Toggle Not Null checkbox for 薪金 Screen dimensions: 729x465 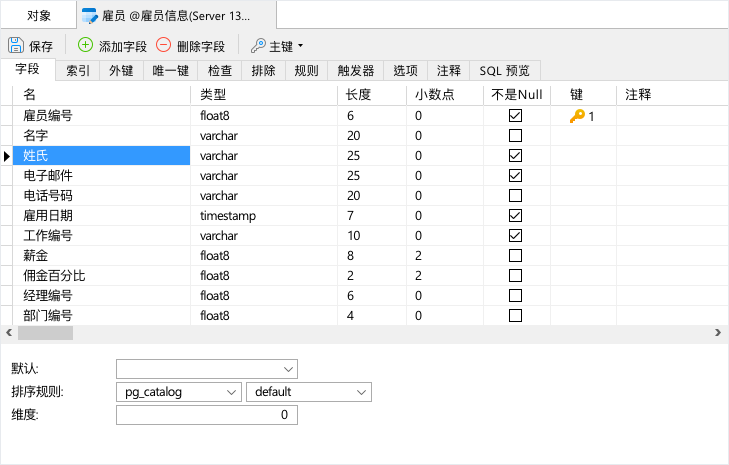515,255
